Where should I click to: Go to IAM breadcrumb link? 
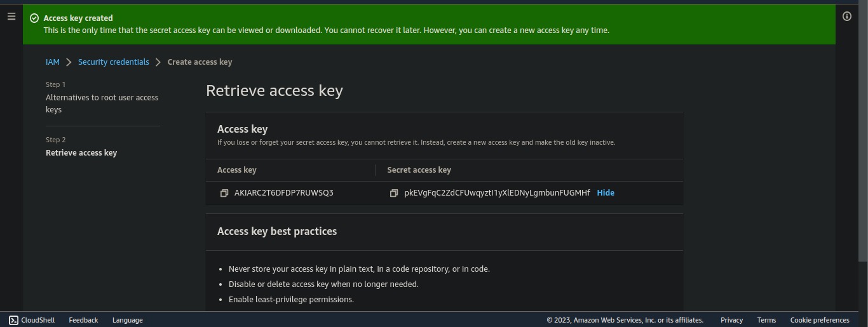[53, 62]
